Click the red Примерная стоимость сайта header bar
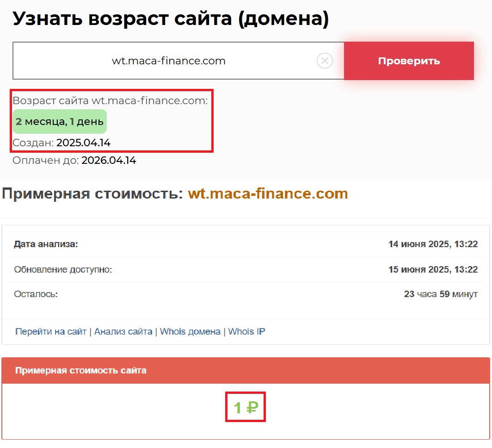This screenshot has width=492, height=448. click(246, 370)
